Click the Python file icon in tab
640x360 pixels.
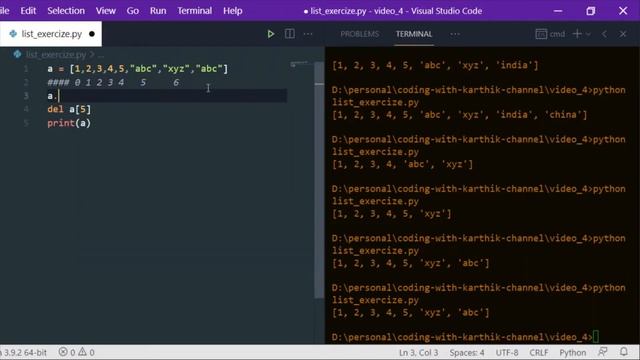point(13,34)
